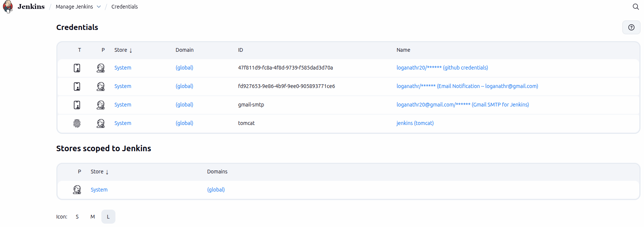Open jenkins (tomcat) credential
Viewport: 644px width, 227px height.
[415, 123]
